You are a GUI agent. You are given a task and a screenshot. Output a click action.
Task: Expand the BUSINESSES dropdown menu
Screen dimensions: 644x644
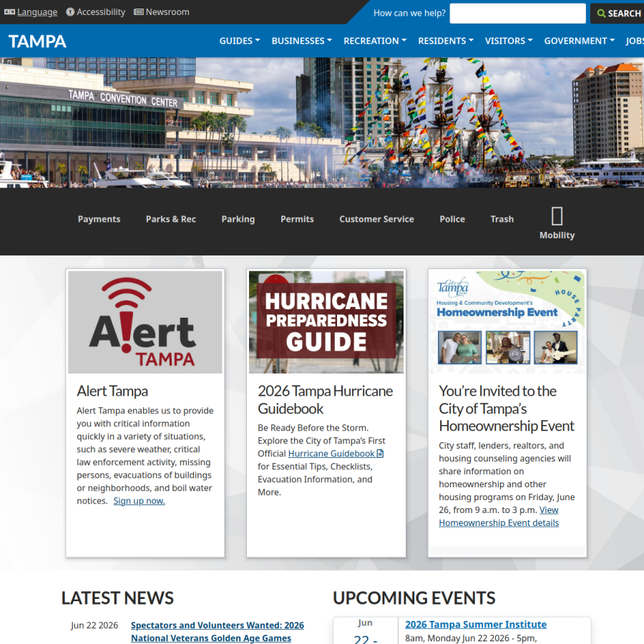(x=302, y=41)
